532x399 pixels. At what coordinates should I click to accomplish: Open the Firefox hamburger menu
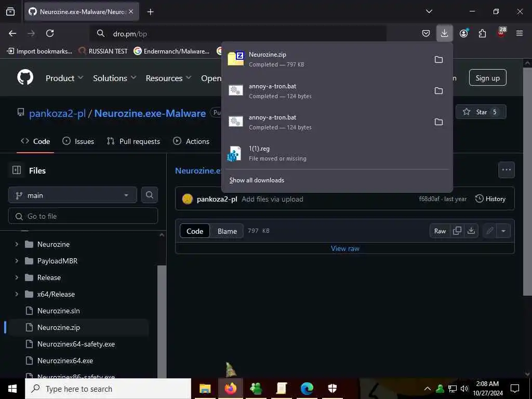pyautogui.click(x=519, y=33)
